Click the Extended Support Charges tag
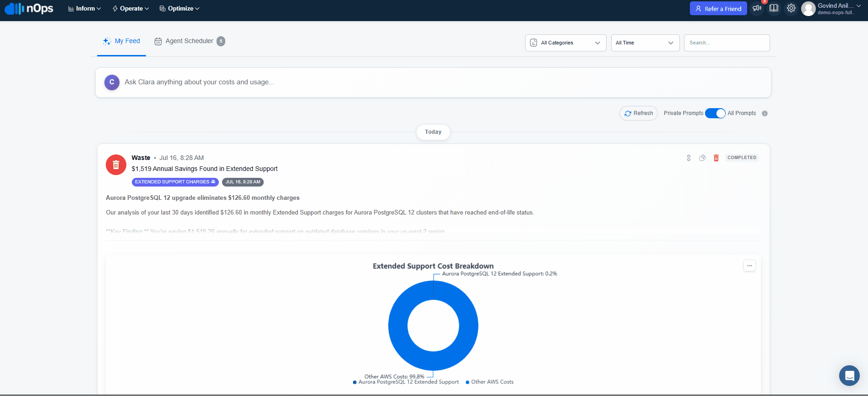Viewport: 868px width, 396px height. click(x=175, y=182)
